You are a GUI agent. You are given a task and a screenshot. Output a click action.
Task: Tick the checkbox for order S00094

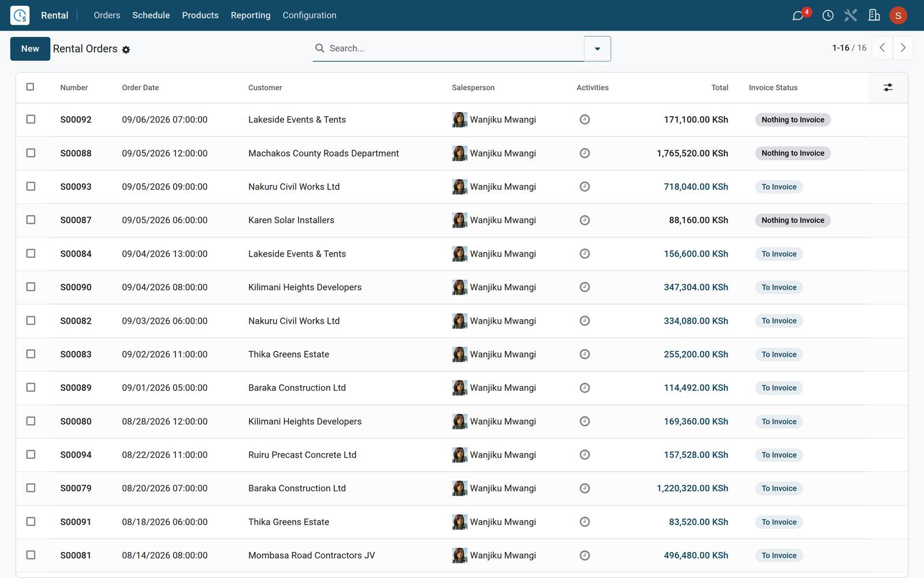[x=31, y=454]
